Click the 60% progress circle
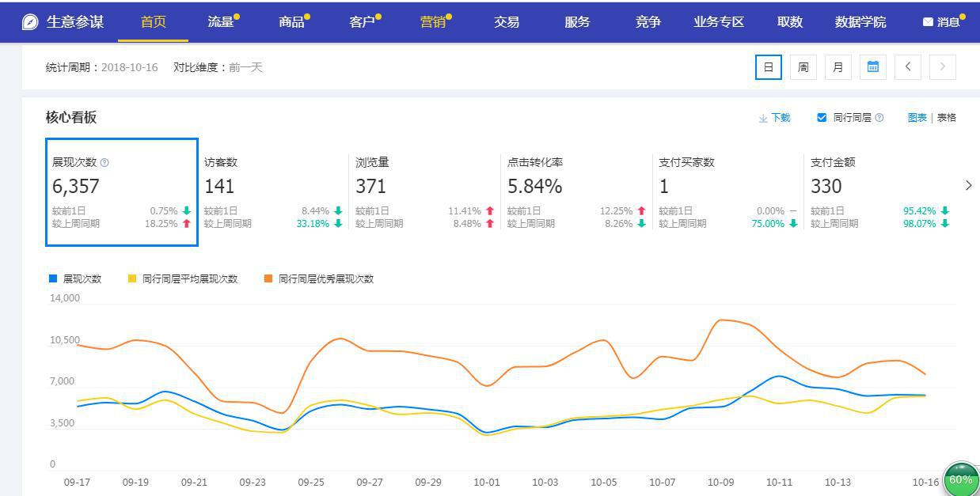The image size is (980, 496). click(960, 479)
